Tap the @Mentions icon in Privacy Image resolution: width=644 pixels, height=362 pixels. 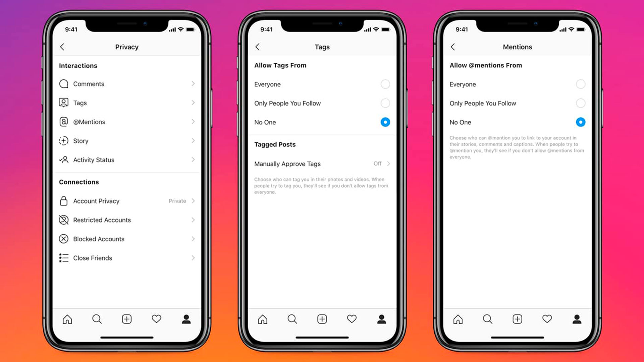pyautogui.click(x=63, y=122)
